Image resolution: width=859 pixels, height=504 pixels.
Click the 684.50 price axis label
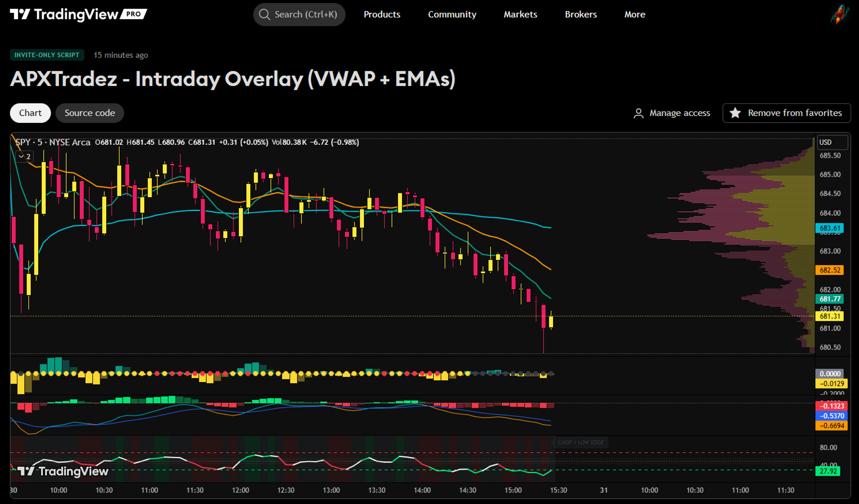click(830, 194)
